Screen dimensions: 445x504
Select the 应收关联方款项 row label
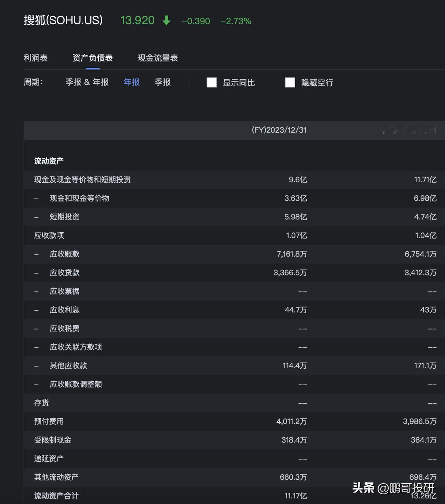76,347
